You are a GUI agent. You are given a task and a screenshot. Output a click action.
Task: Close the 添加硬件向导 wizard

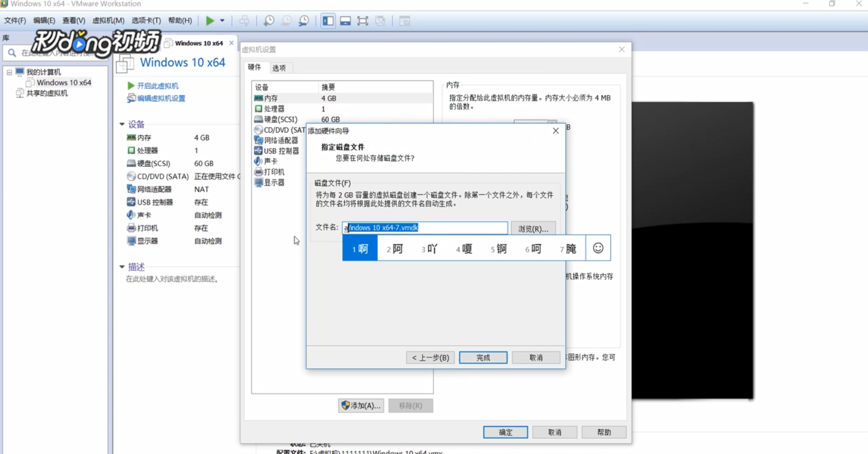pyautogui.click(x=556, y=130)
